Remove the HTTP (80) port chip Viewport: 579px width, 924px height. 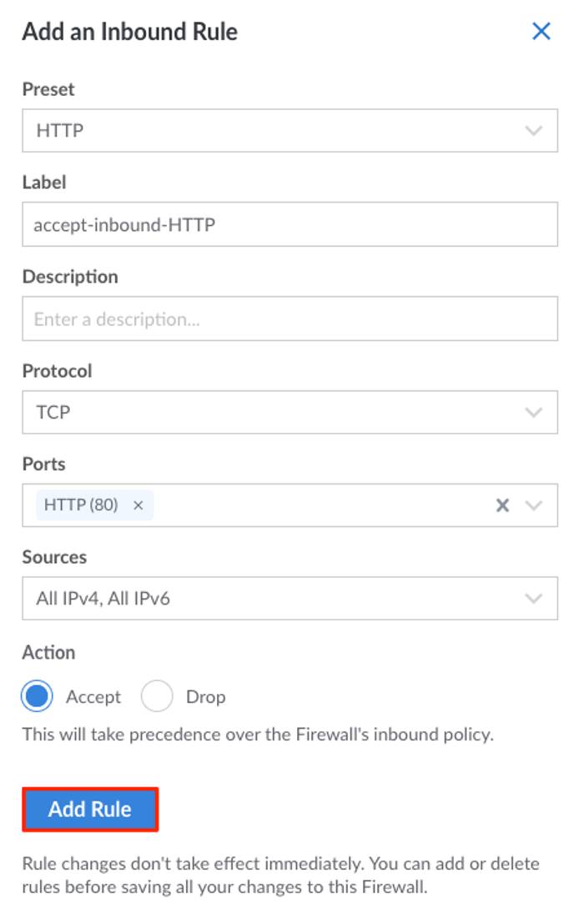pos(139,505)
